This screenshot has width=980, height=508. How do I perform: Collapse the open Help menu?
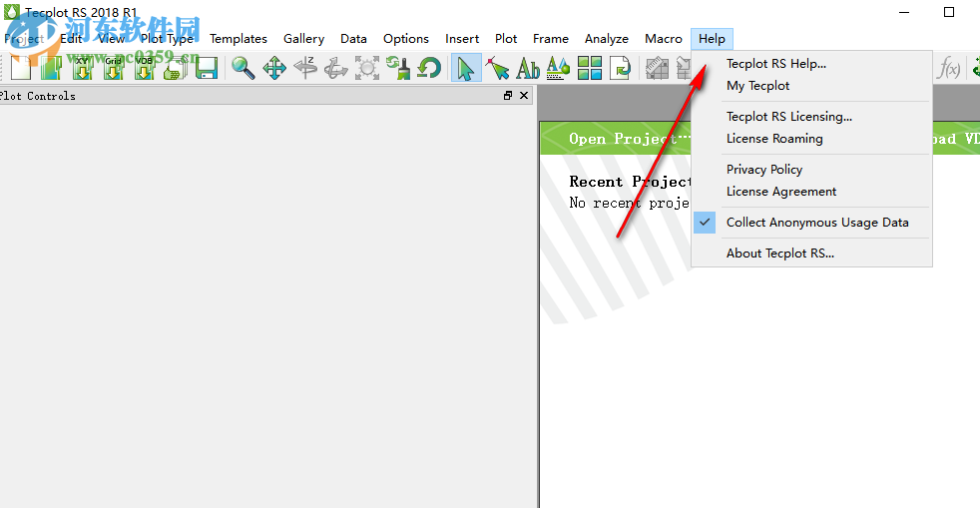712,39
